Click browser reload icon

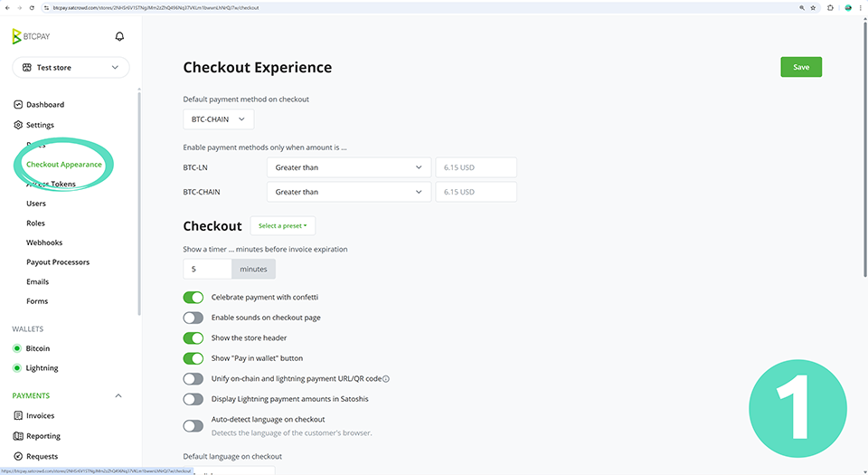[x=33, y=7]
